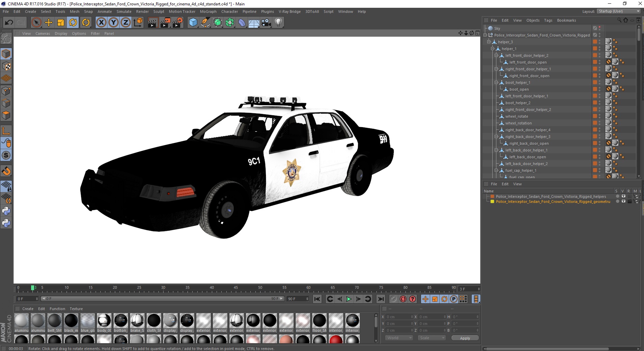Enable Axis mode tool
644x351 pixels.
(x=6, y=131)
